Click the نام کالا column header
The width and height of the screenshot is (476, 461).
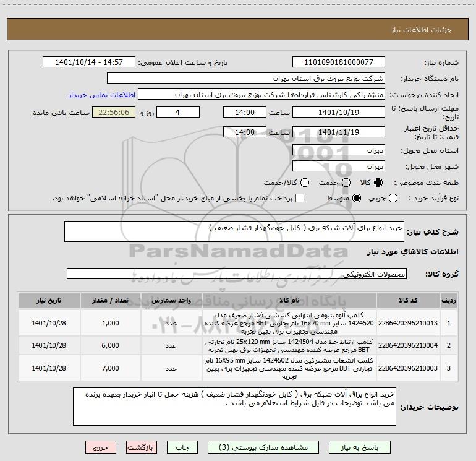pyautogui.click(x=289, y=300)
